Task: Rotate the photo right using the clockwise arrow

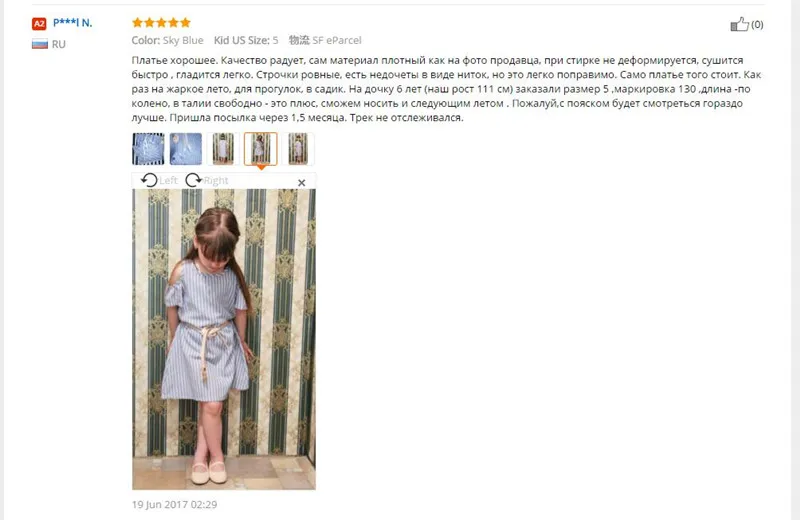Action: (x=193, y=180)
